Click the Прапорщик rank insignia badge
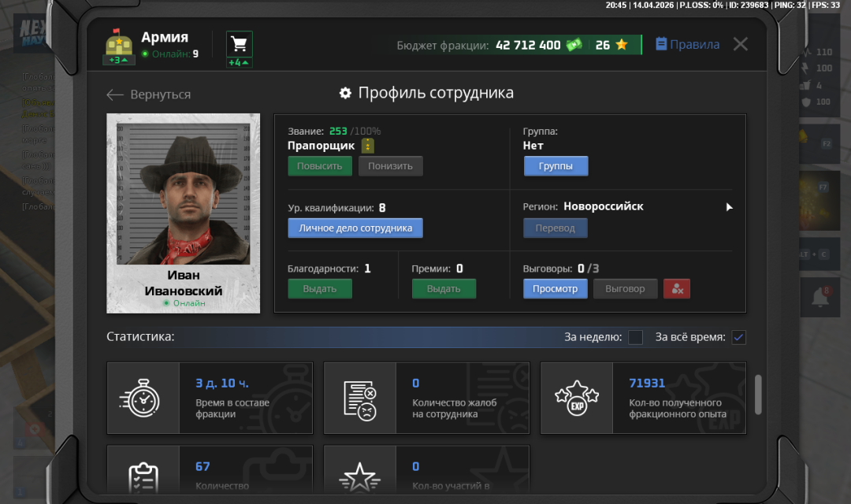851x504 pixels. pos(368,146)
